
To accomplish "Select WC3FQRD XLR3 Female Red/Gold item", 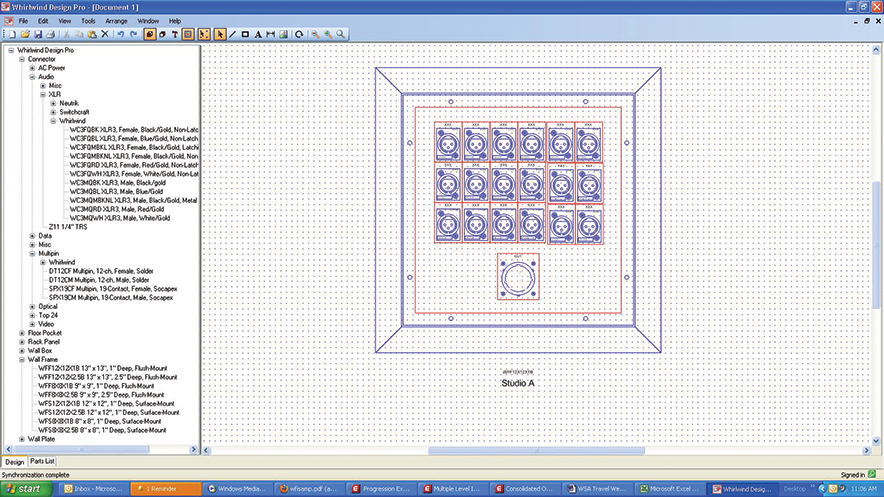I will coord(134,165).
